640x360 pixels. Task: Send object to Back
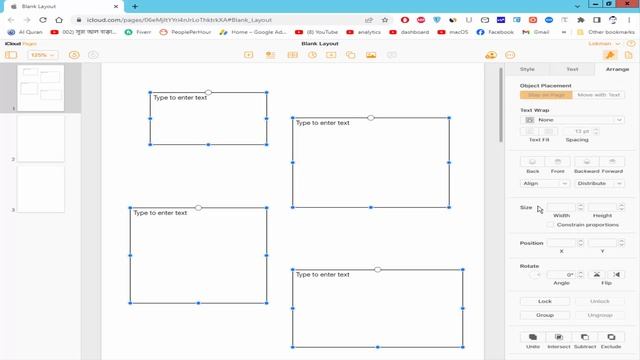(x=532, y=162)
